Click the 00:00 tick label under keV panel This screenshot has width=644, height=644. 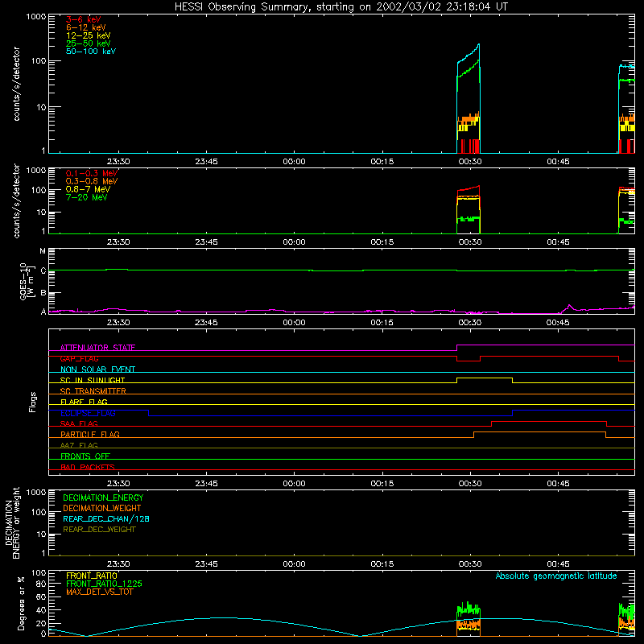point(294,162)
